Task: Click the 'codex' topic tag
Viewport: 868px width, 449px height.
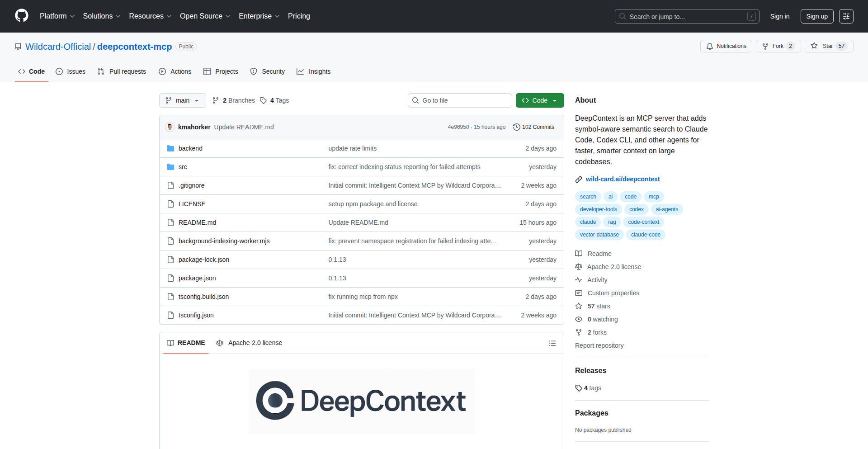Action: pos(636,209)
